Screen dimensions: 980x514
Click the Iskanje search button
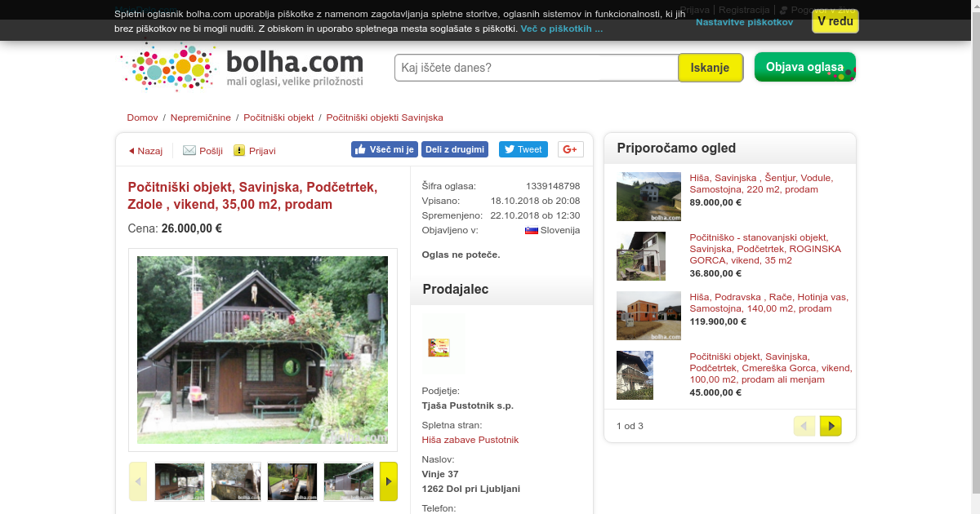coord(710,68)
